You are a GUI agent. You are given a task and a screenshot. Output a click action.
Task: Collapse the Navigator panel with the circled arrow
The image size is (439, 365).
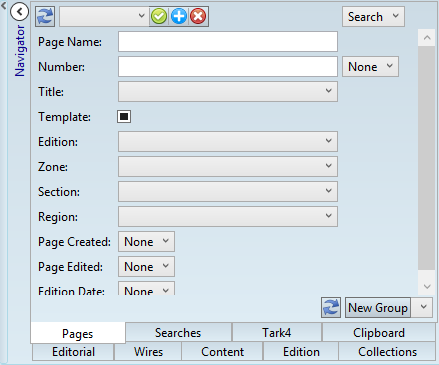pos(19,12)
